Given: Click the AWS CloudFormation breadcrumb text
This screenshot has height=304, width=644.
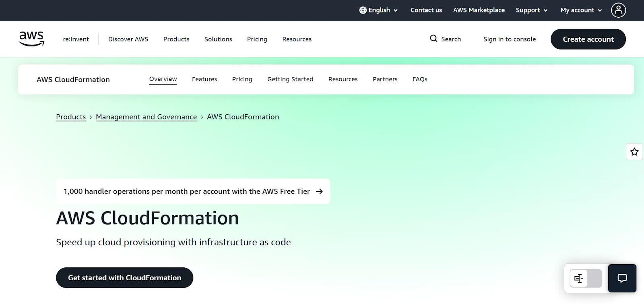Looking at the screenshot, I should (x=243, y=117).
